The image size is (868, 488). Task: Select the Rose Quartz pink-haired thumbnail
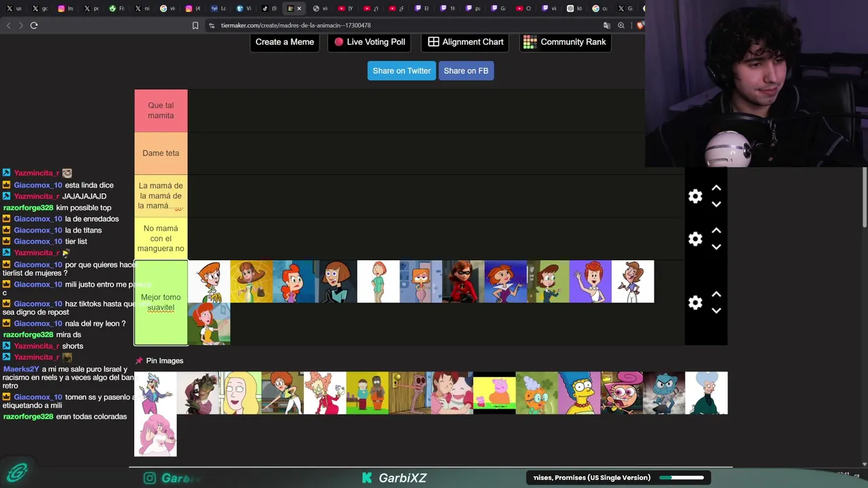point(155,435)
